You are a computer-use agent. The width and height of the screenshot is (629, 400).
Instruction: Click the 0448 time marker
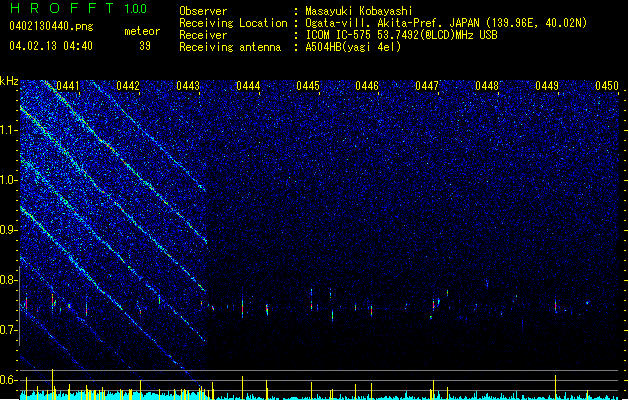[487, 86]
